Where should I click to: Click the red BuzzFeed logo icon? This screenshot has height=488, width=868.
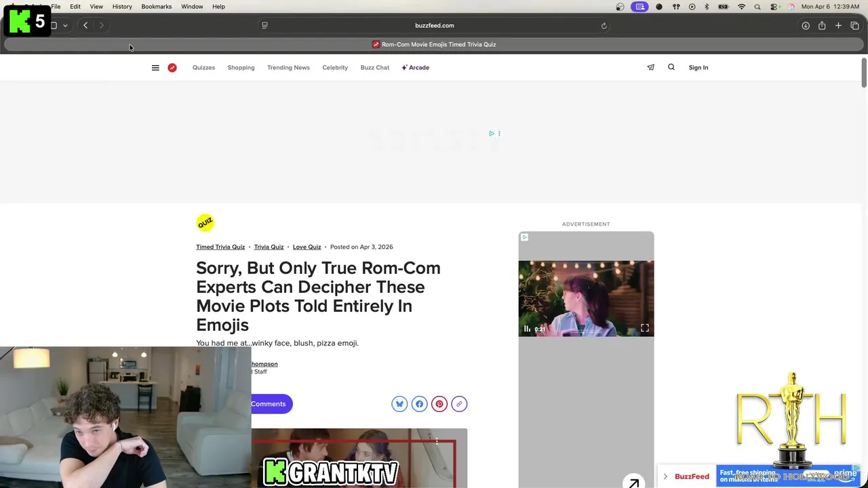[172, 68]
